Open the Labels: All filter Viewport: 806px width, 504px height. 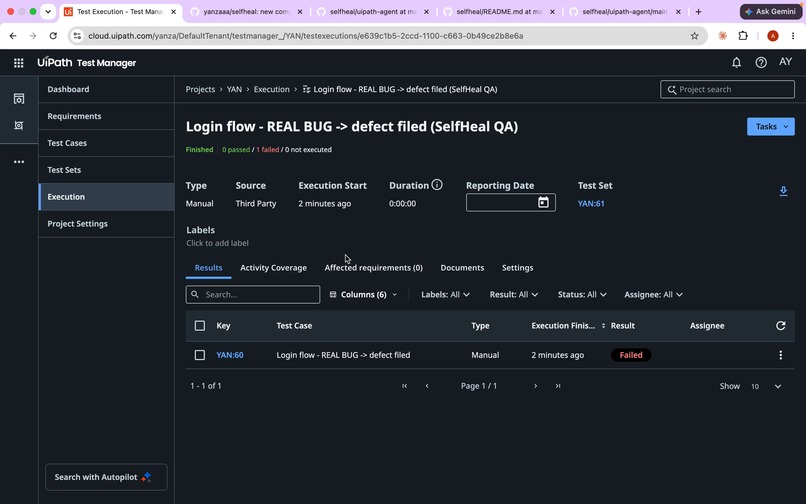[x=445, y=295]
